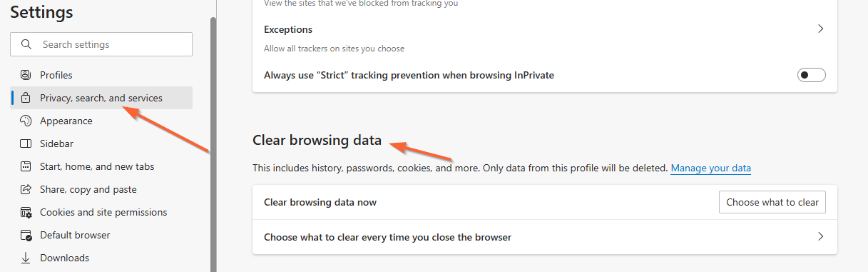Click the Cookies and site permissions icon

pos(26,212)
